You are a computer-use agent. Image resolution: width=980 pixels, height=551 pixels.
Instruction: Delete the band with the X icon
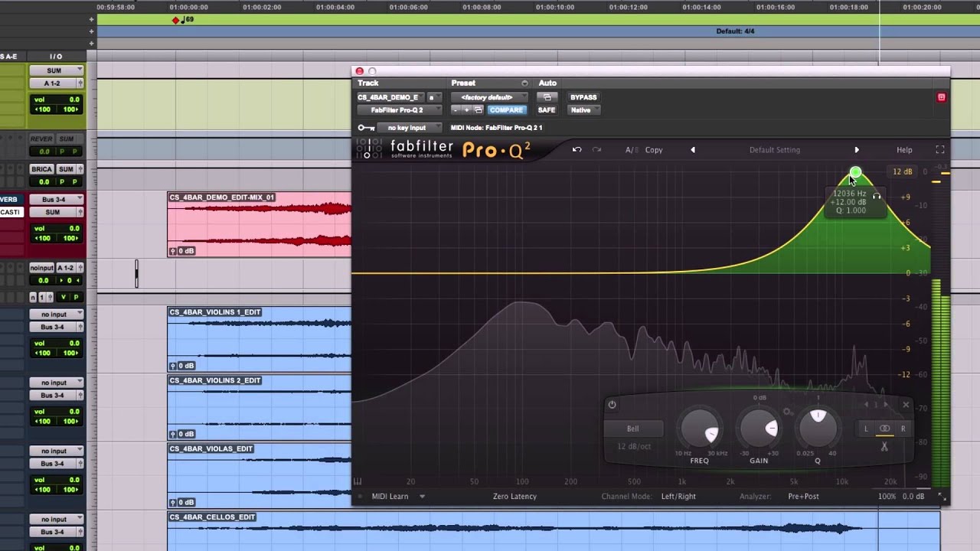pyautogui.click(x=906, y=405)
